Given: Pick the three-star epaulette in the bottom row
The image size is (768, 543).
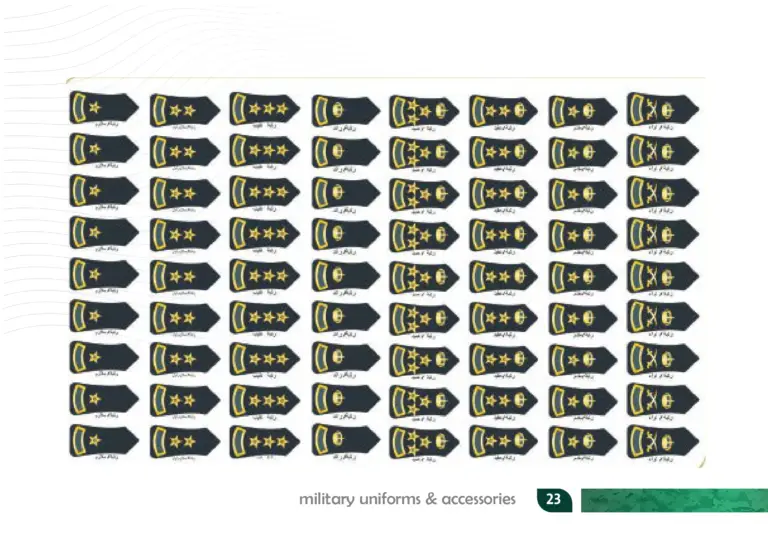Looking at the screenshot, I should click(x=264, y=439).
